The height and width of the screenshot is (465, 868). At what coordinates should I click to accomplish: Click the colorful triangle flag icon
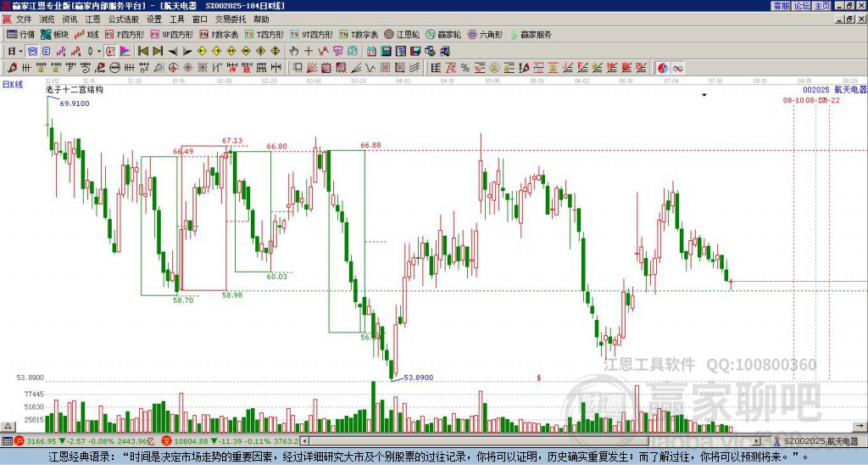click(125, 52)
